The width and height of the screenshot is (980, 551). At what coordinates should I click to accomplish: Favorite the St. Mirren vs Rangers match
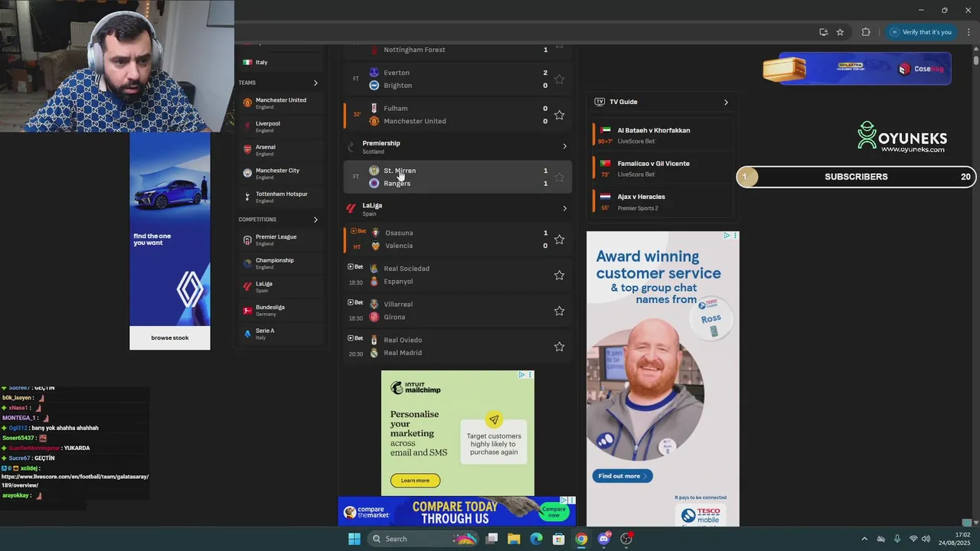click(x=559, y=177)
